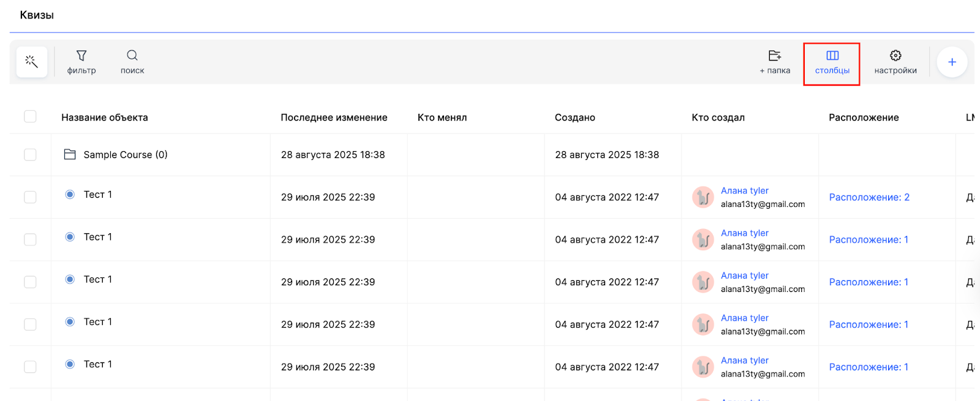Open the search (поиск) tool
This screenshot has height=401, width=980.
coord(132,62)
